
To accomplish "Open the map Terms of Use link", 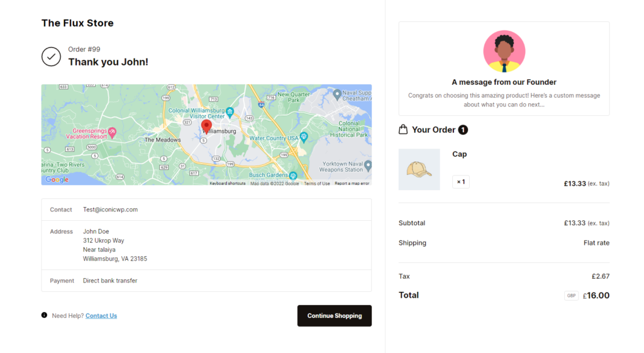I will coord(317,184).
